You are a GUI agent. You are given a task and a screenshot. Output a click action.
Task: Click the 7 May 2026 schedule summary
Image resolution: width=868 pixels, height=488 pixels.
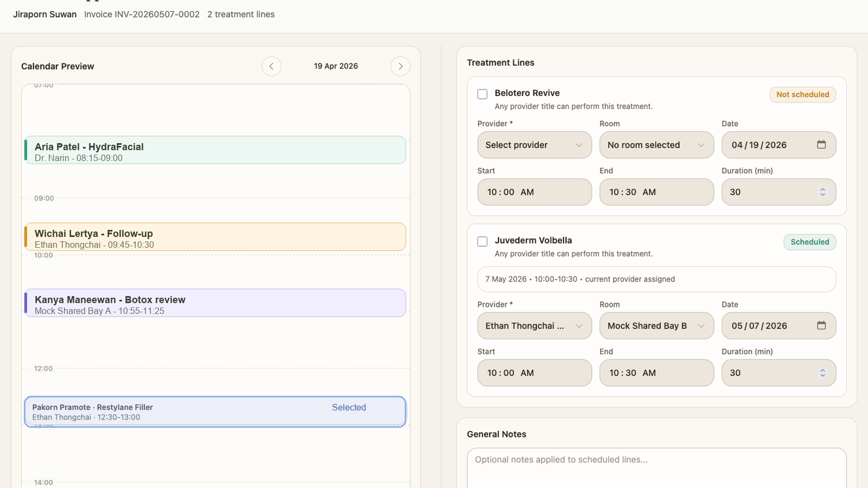point(656,279)
